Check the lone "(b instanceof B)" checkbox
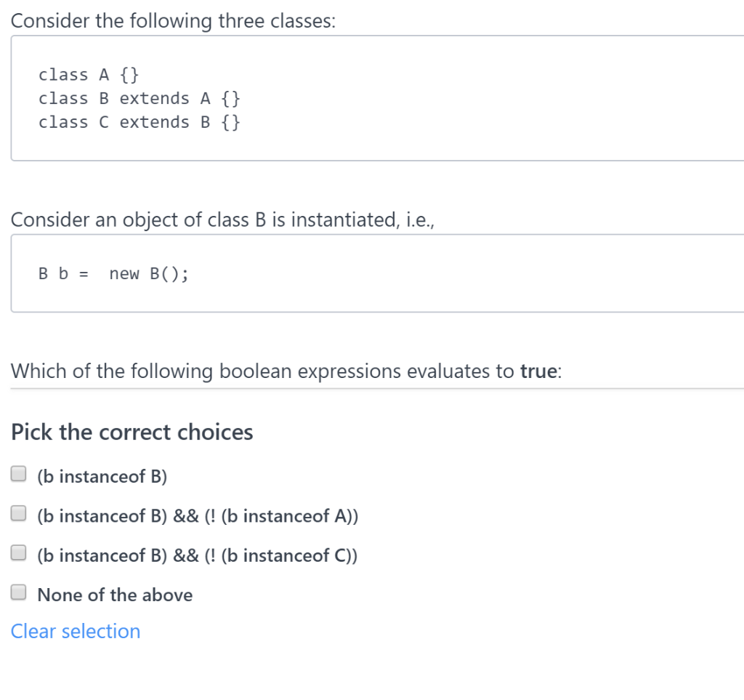This screenshot has height=700, width=744. coord(18,474)
